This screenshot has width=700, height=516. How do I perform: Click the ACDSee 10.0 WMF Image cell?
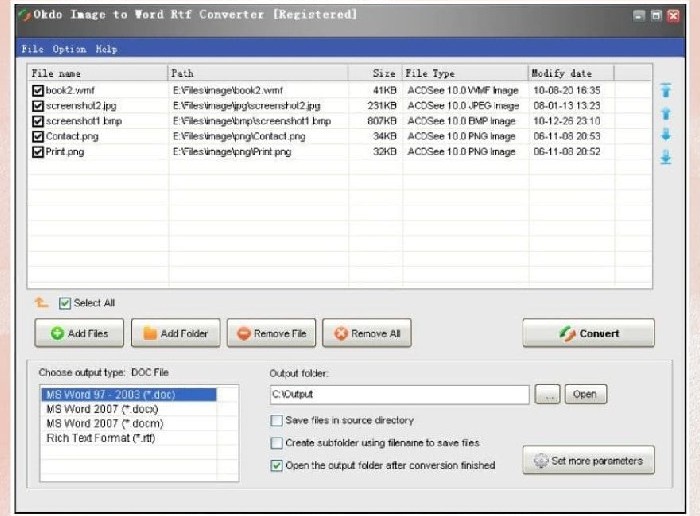(x=463, y=91)
